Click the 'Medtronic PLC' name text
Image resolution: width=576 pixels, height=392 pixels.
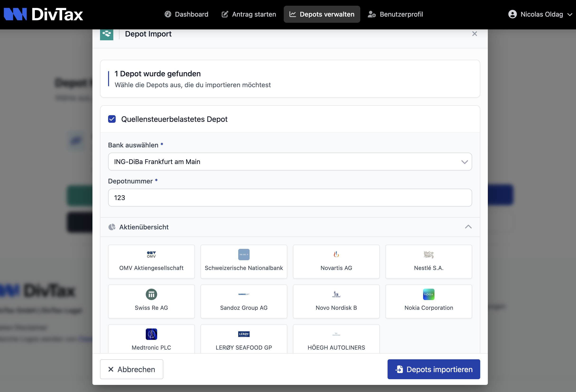151,348
